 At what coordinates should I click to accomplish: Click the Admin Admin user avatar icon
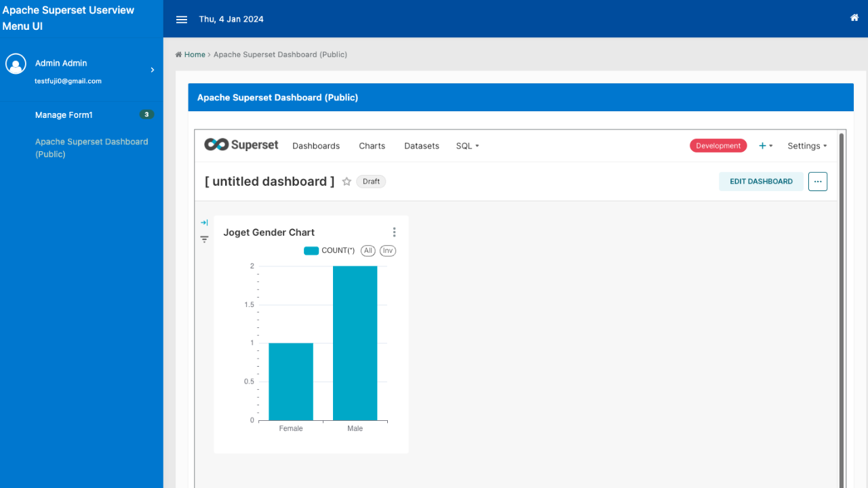[x=16, y=64]
